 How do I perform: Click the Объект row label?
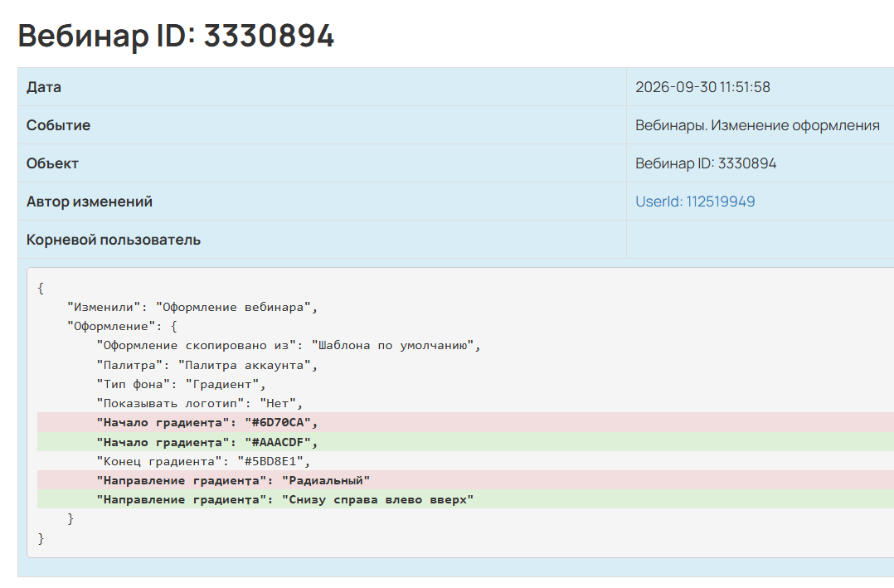point(52,163)
